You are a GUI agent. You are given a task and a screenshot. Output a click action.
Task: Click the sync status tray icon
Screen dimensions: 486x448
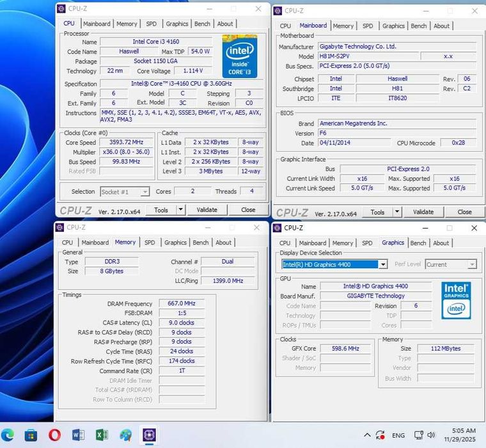[380, 435]
